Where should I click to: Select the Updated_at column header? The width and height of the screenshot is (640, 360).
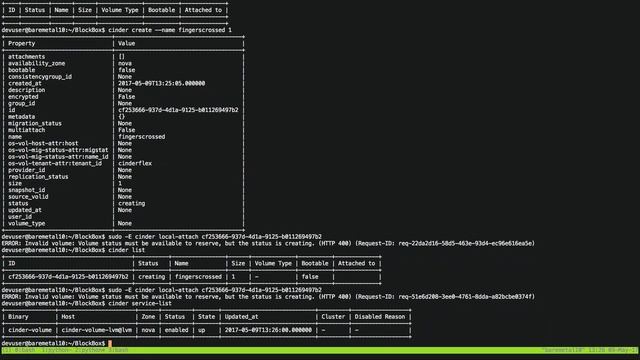click(x=242, y=317)
